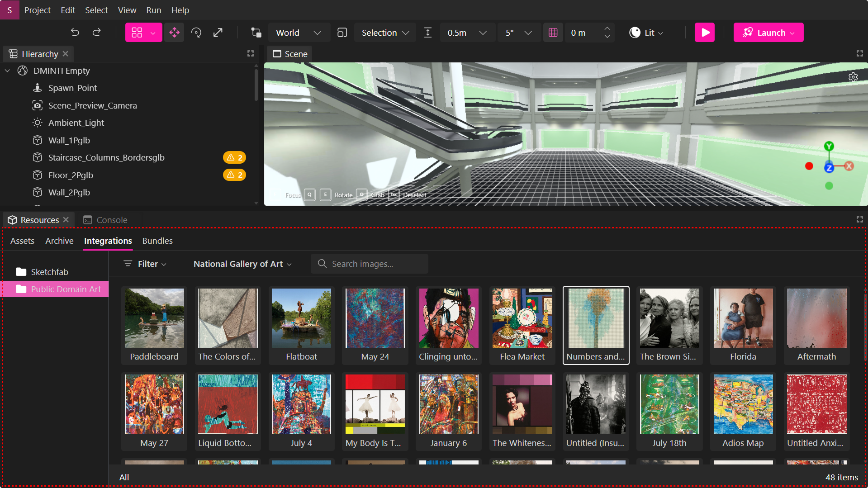Toggle the Lit lighting mode
The image size is (868, 488).
click(x=646, y=32)
